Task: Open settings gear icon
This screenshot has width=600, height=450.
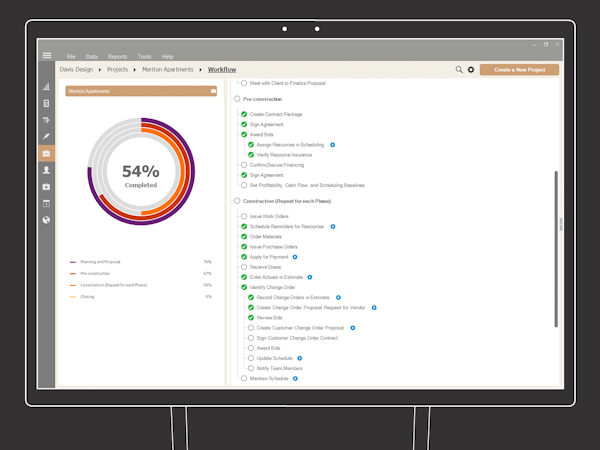Action: [471, 70]
